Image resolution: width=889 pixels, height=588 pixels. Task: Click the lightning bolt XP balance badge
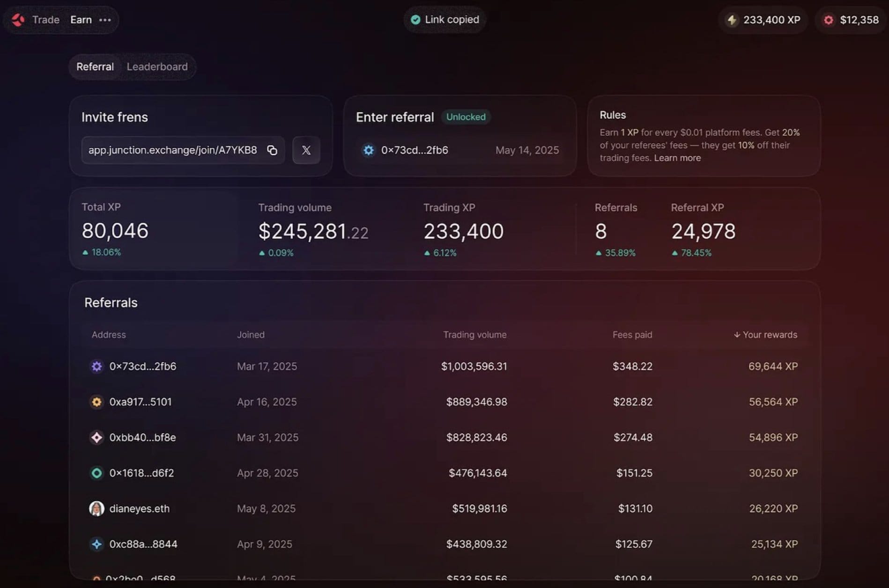click(x=763, y=20)
